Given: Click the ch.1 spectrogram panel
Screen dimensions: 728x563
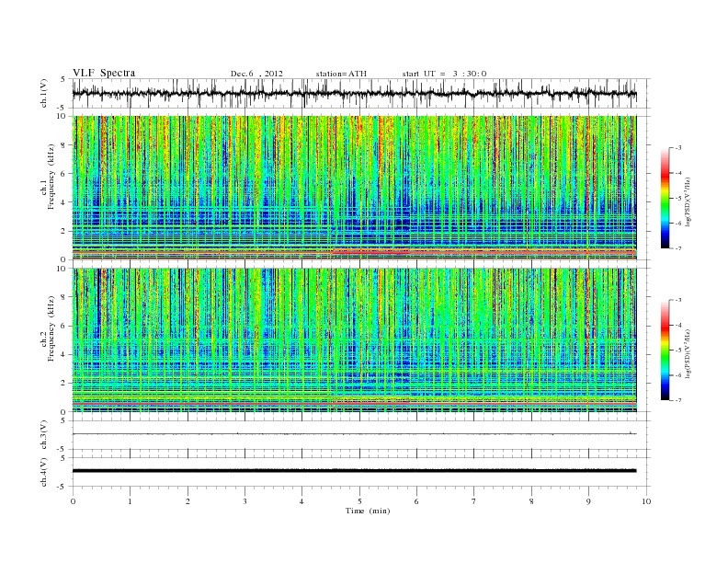Looking at the screenshot, I should [355, 188].
